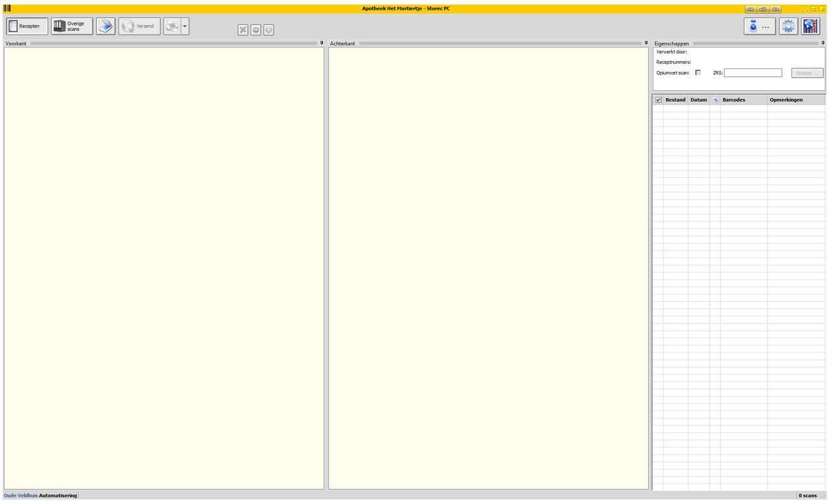Click the grey minus circle icon

(x=256, y=30)
